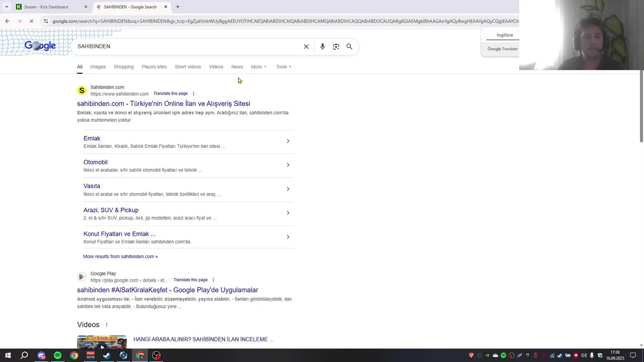Open Google Lens image search
The image size is (644, 362).
point(336,46)
